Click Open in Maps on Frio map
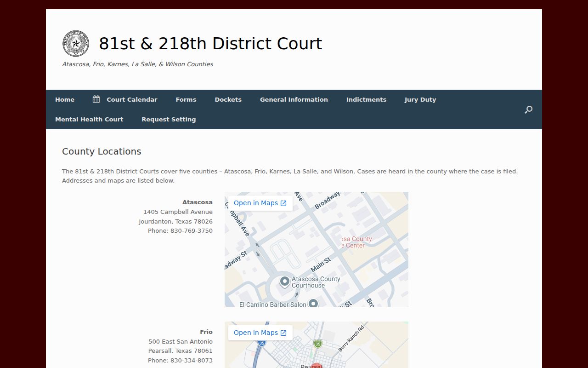The image size is (588, 368). click(260, 333)
